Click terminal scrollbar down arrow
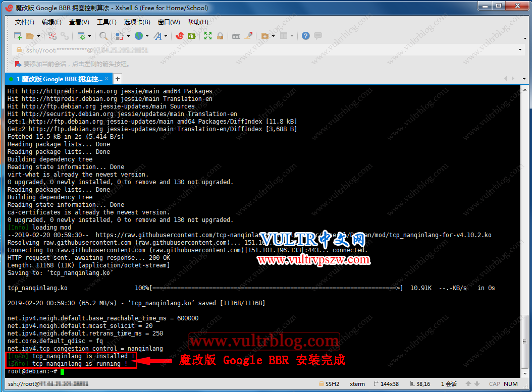The image size is (532, 392). 525,374
